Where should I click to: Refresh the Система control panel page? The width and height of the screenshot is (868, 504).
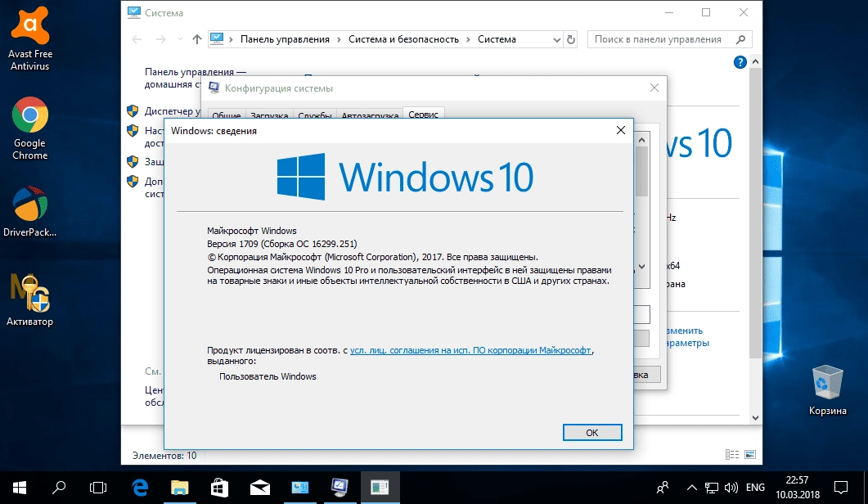(571, 39)
